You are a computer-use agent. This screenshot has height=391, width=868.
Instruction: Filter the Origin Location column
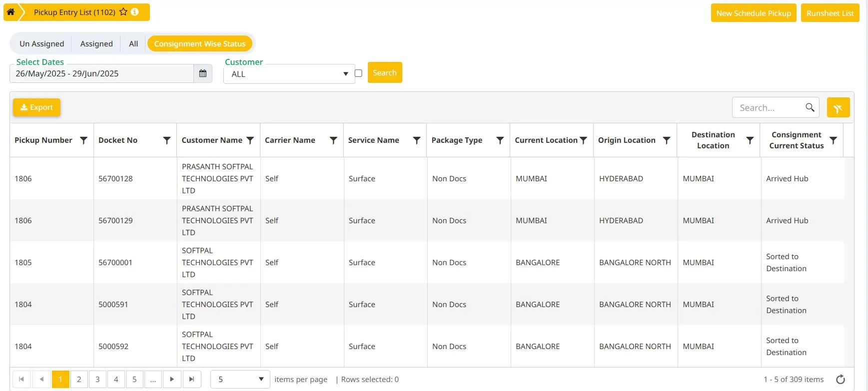[666, 140]
